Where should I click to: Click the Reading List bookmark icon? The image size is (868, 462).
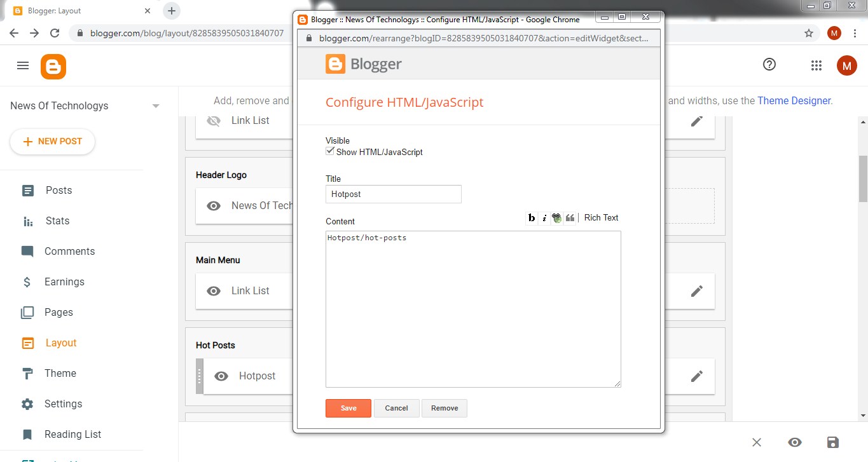click(27, 435)
